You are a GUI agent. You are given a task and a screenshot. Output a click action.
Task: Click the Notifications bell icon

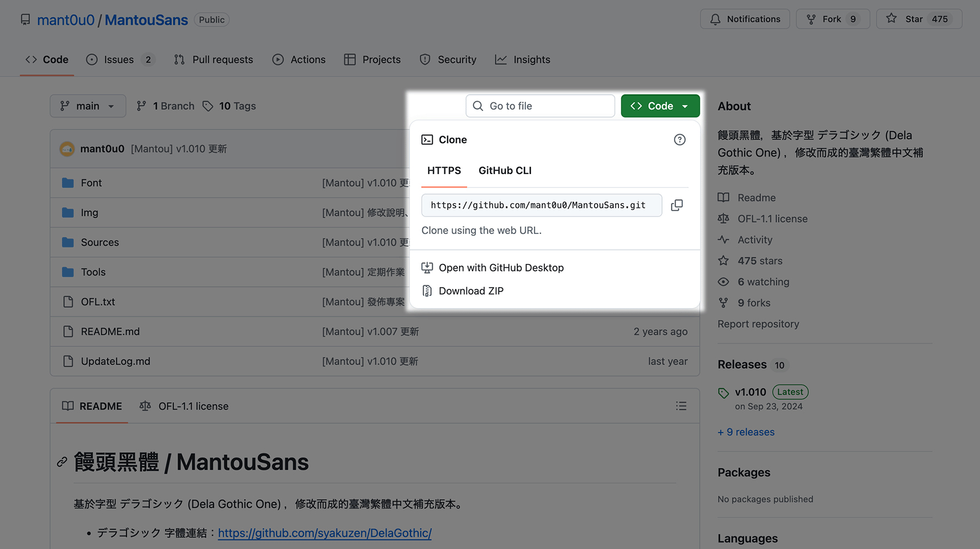point(716,19)
